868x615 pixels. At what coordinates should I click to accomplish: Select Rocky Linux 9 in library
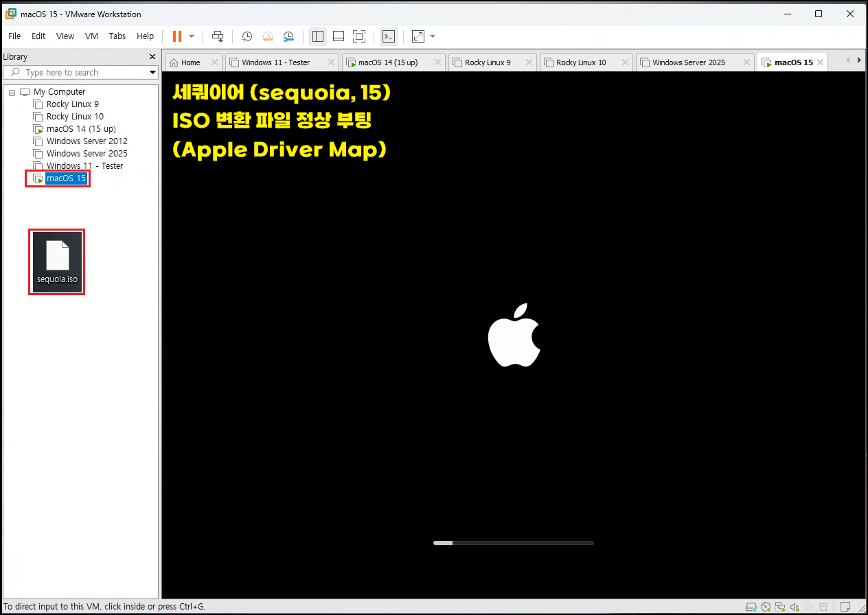pos(72,104)
